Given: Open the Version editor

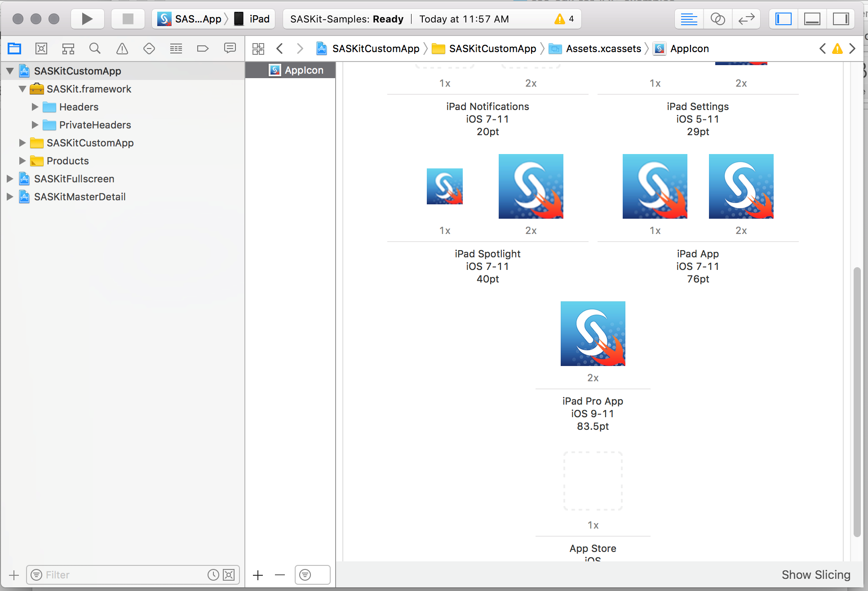Looking at the screenshot, I should (746, 19).
